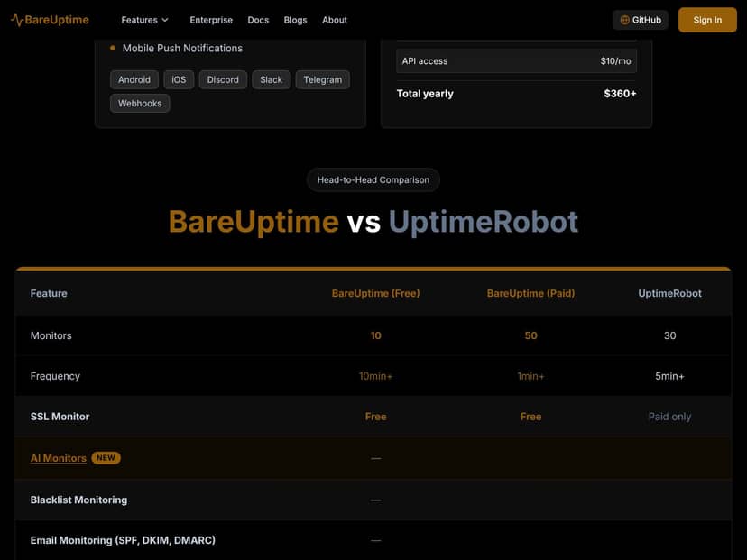Click the UptimeRobot word in the heading
The image size is (747, 560).
click(484, 222)
